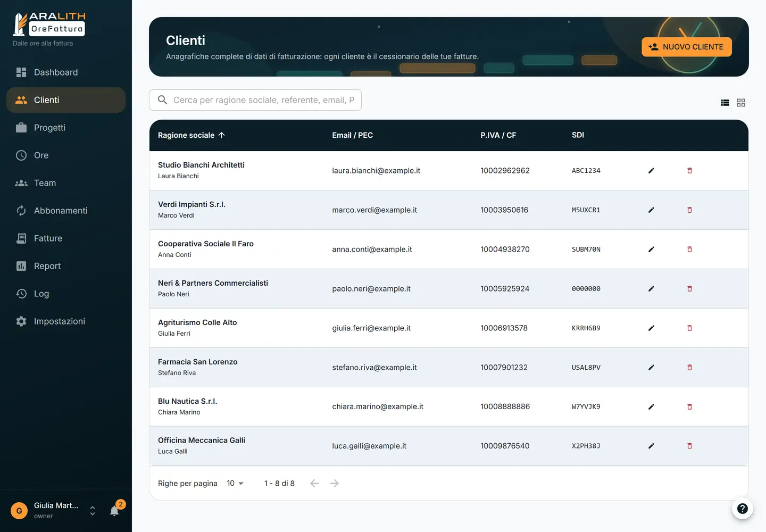766x532 pixels.
Task: Open notifications bell with badge
Action: coord(115,510)
